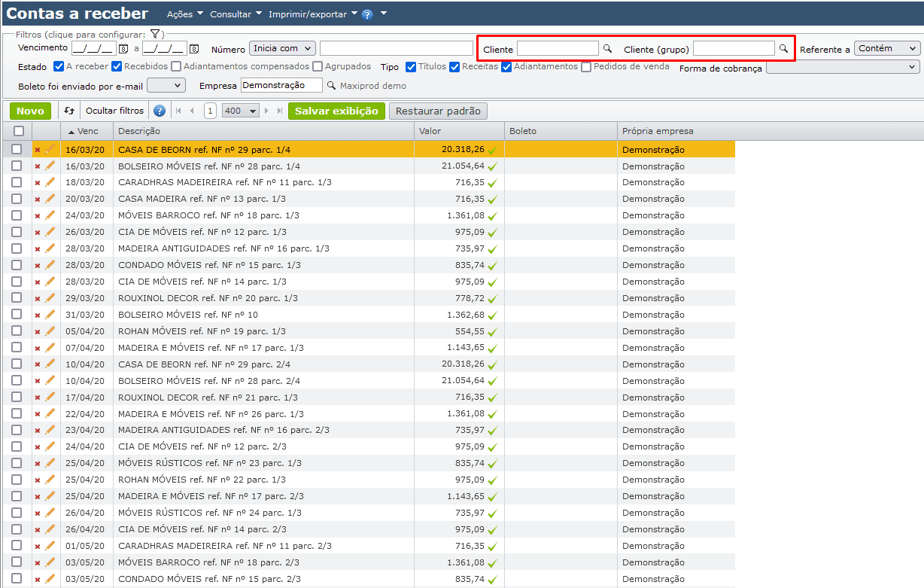
Task: Uncheck the A receber state filter
Action: tap(59, 66)
